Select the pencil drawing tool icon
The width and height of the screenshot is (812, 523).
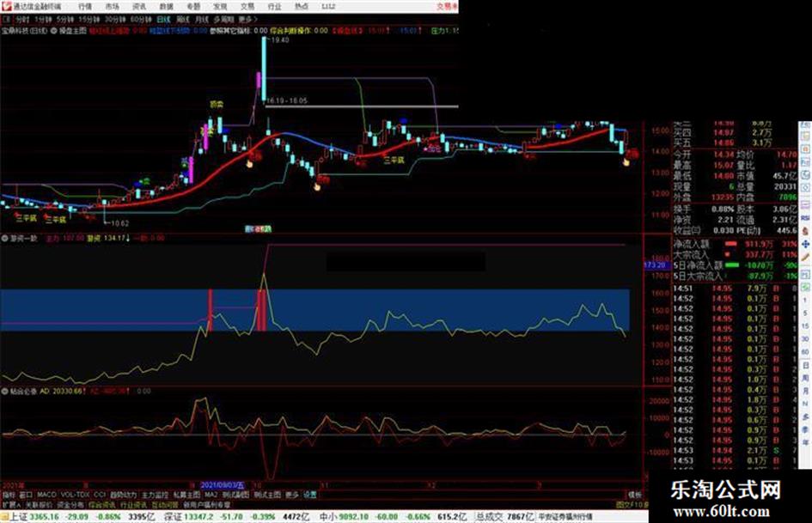click(x=805, y=258)
